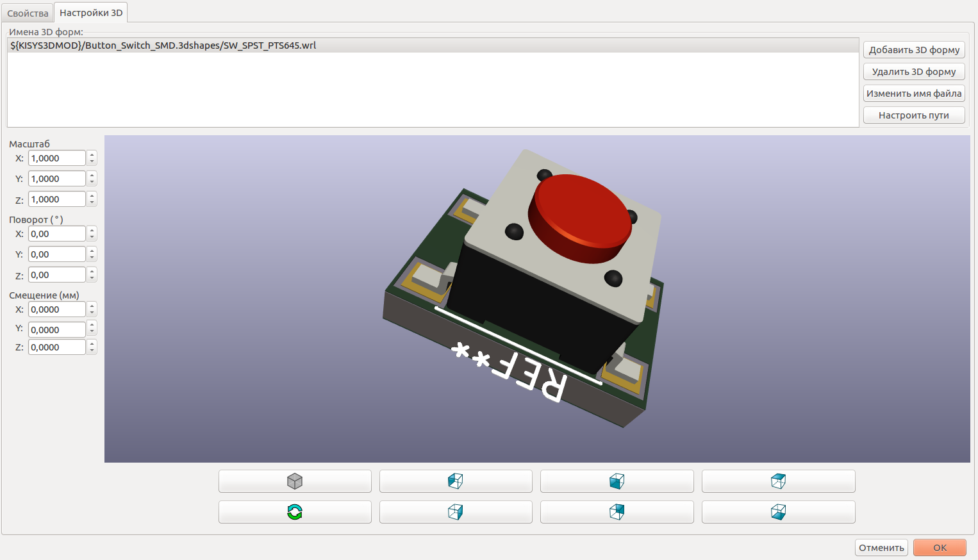This screenshot has height=560, width=978.
Task: Select the bottom face view cube icon
Action: 778,511
